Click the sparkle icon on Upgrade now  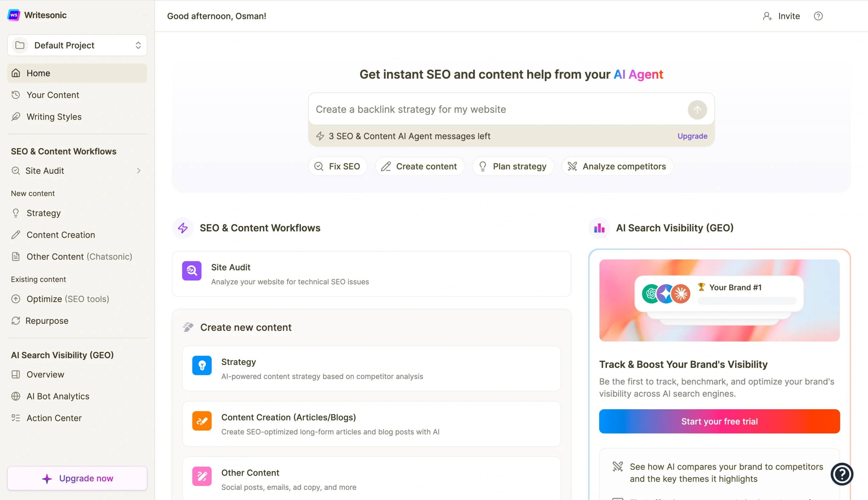click(47, 479)
